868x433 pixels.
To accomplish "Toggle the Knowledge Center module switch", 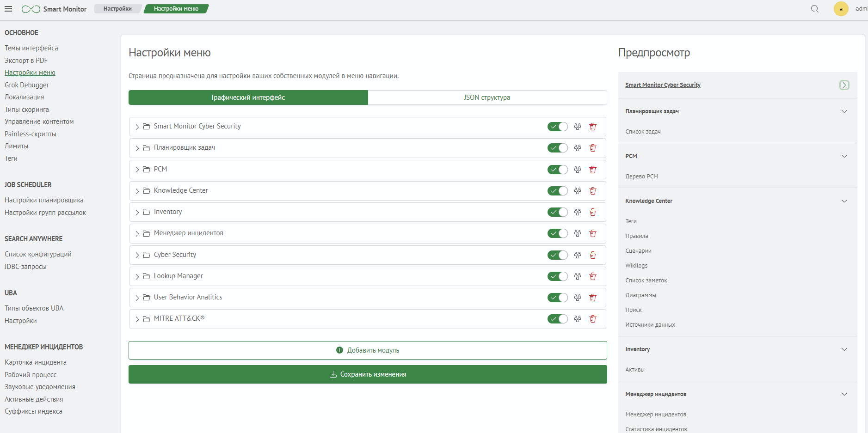I will point(558,191).
